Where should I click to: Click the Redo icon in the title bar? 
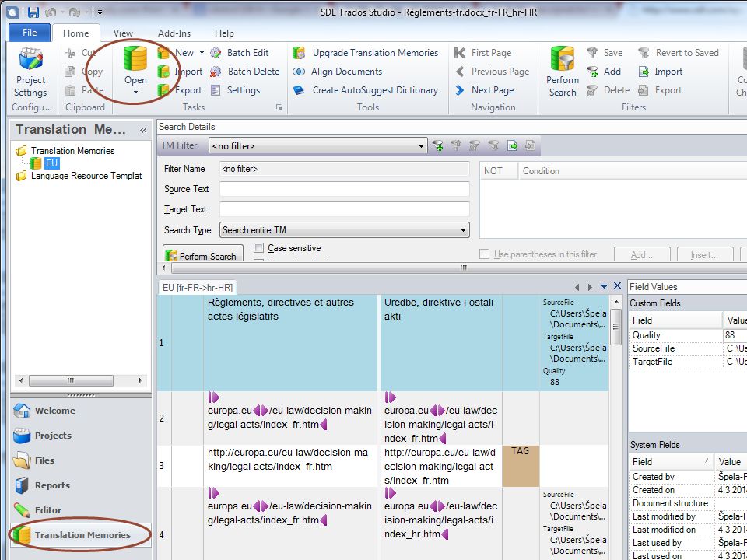tap(74, 12)
